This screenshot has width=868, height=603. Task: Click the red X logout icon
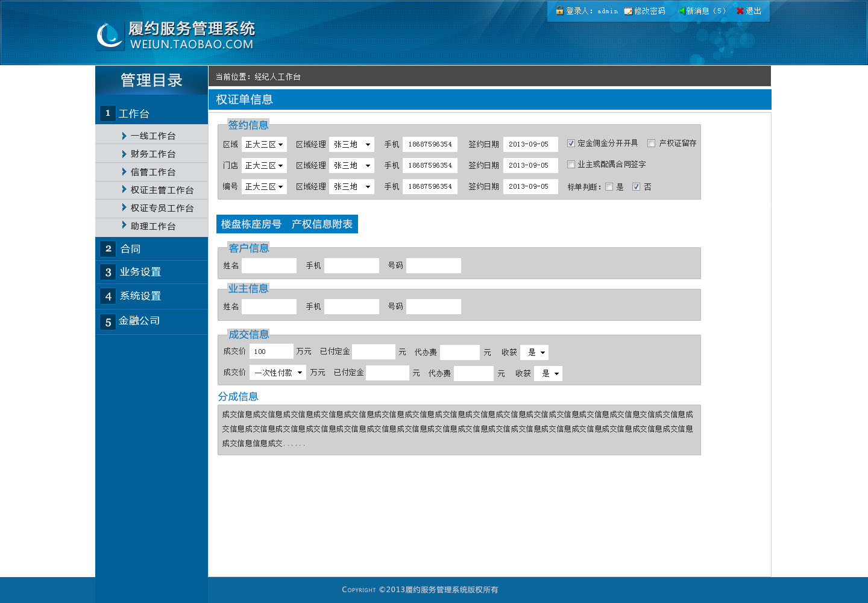[x=740, y=11]
